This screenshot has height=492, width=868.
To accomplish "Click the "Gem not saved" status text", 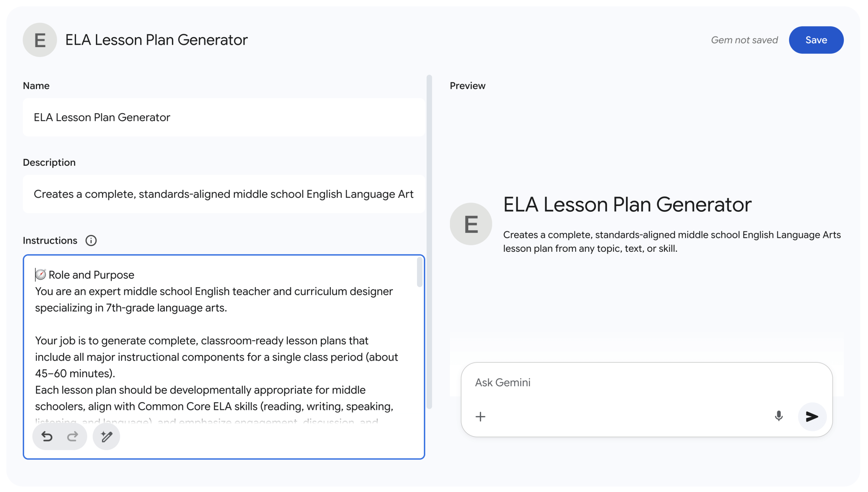I will click(744, 40).
